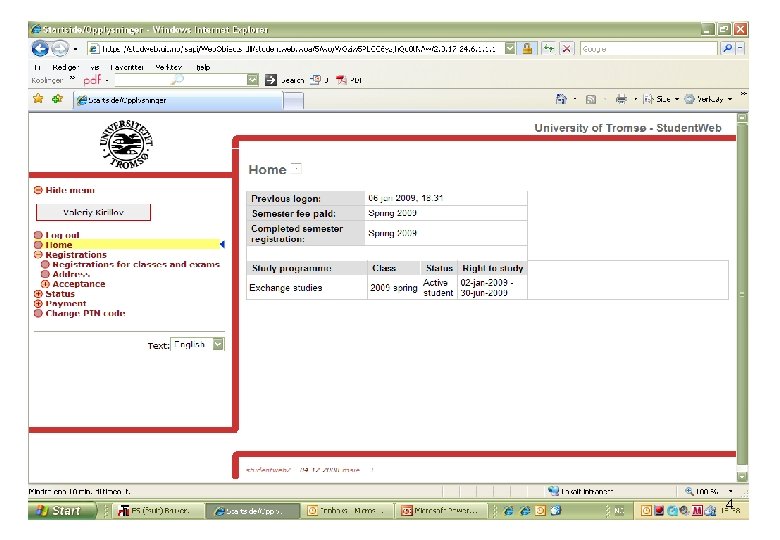Screen dimensions: 780x540
Task: Focus the pdf toolbar search field
Action: 181,80
